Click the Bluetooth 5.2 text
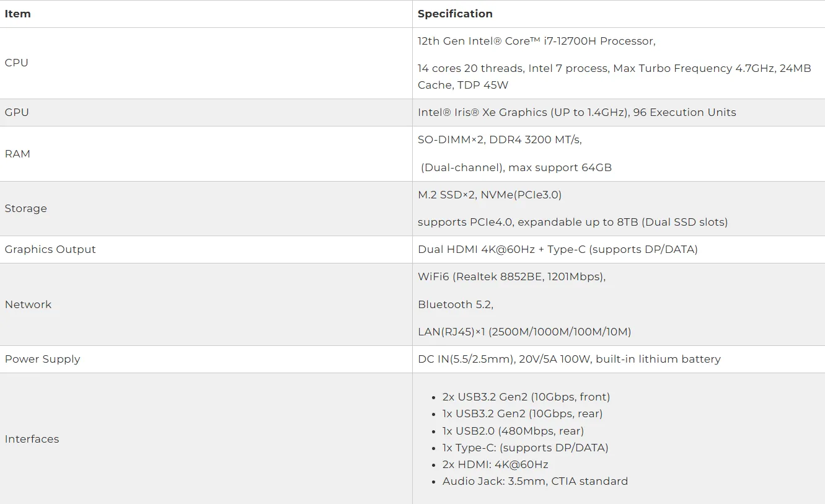Viewport: 825px width, 504px height. coord(455,304)
